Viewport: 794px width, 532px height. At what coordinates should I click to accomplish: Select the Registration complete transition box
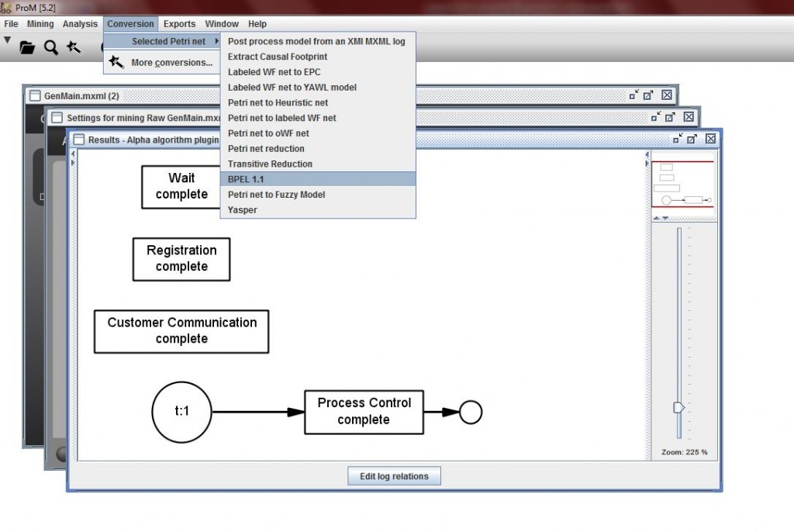click(x=181, y=259)
